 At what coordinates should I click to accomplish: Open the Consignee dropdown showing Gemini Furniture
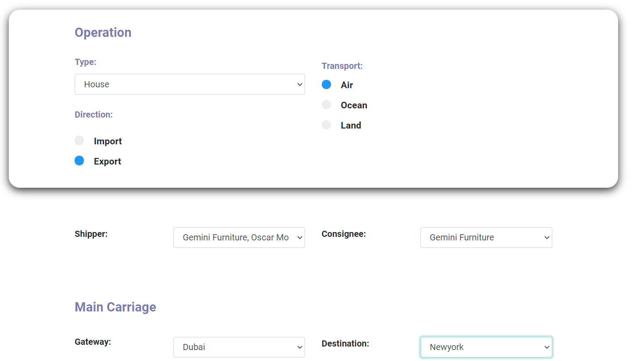click(486, 237)
